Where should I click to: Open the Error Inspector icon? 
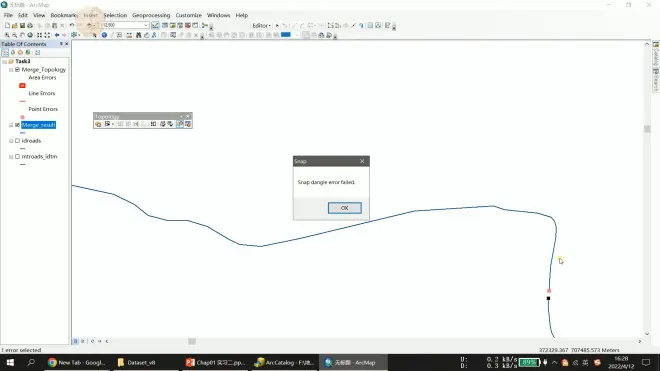(x=188, y=124)
